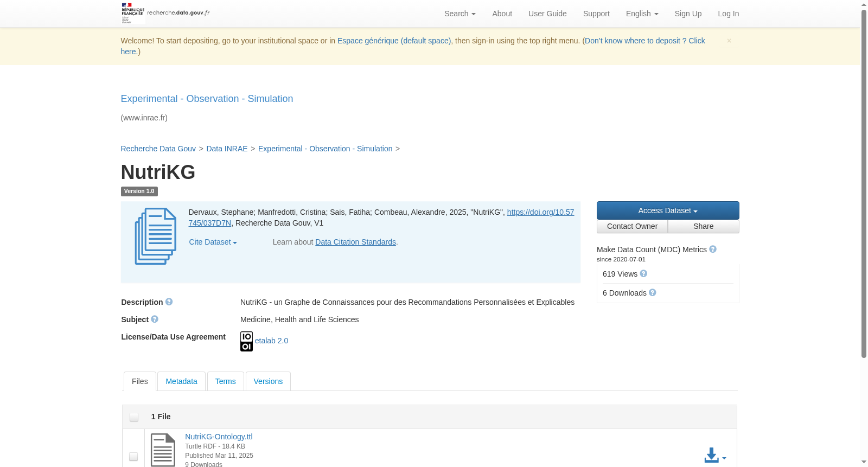Screen dimensions: 868x467
Task: Open the User Guide menu item
Action: click(x=547, y=14)
